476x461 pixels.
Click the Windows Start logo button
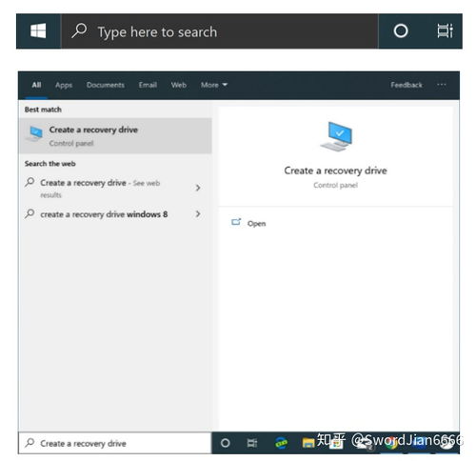click(x=38, y=31)
